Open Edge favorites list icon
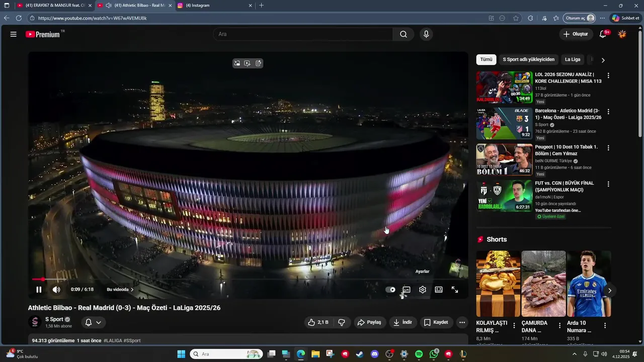This screenshot has width=644, height=362. pos(556,18)
